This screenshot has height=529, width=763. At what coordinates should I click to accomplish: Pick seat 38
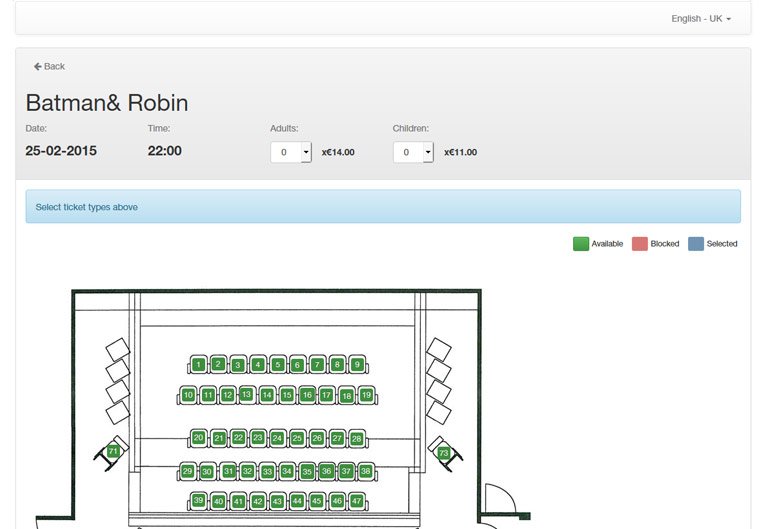pos(365,471)
